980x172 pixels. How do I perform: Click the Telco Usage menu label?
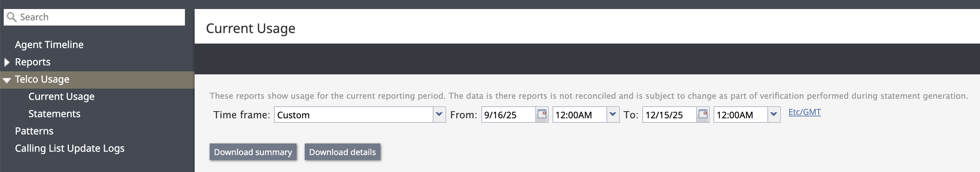click(x=42, y=79)
